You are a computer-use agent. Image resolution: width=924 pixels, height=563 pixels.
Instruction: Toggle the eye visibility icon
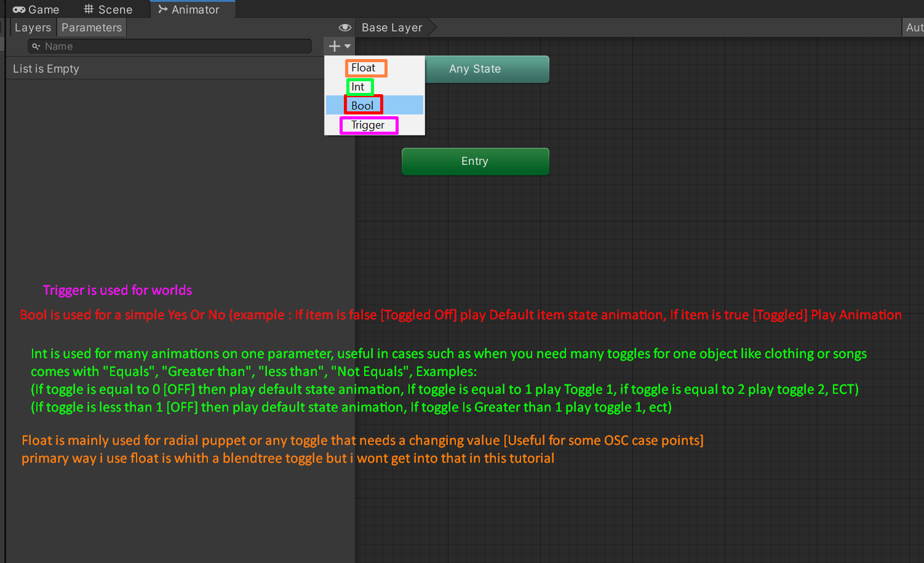[345, 28]
